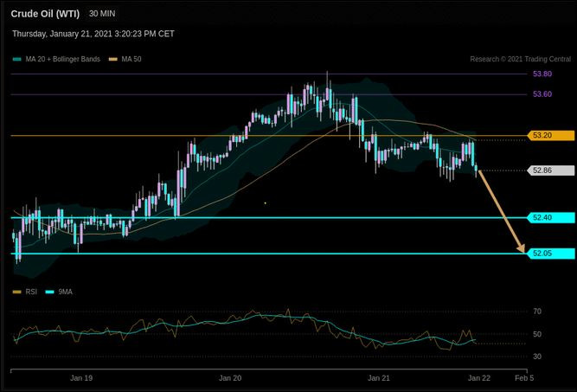Viewport: 577px width, 392px height.
Task: Click the Jan 20 date axis label
Action: 230,378
